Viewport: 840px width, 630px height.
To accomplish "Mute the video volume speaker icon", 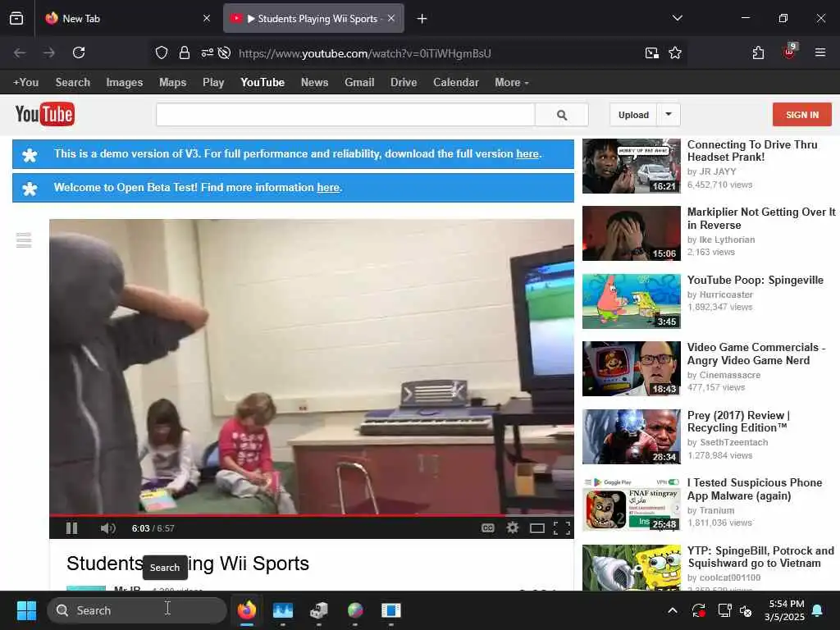I will pos(107,528).
